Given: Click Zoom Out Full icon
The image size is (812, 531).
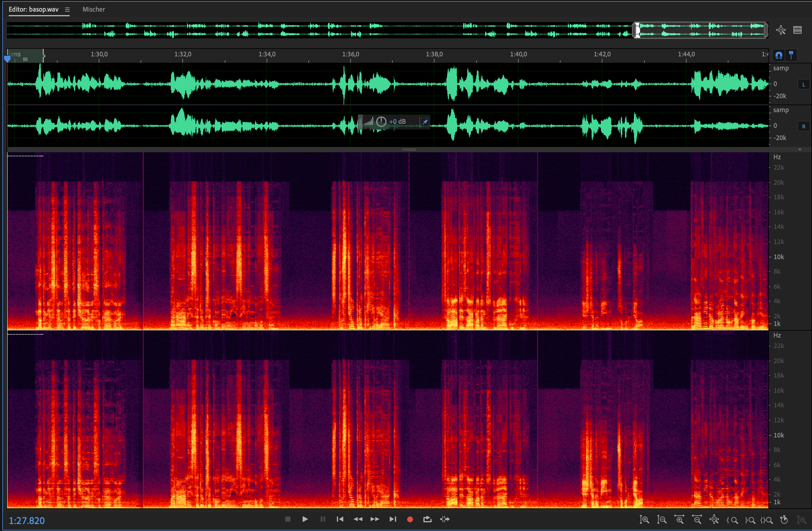Looking at the screenshot, I should [x=714, y=520].
